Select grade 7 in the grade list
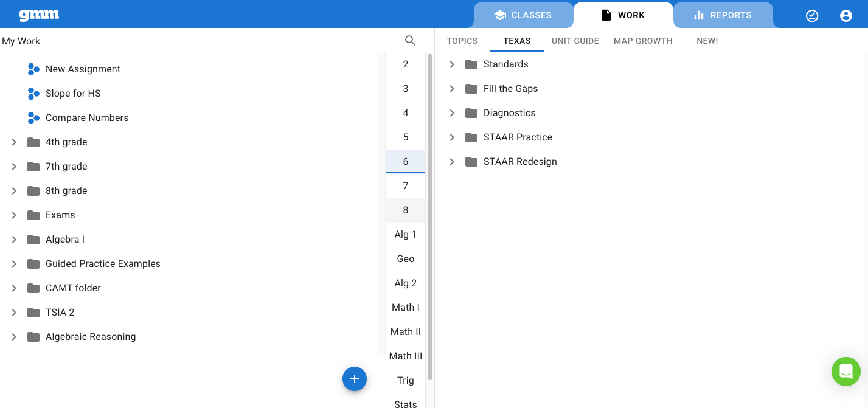The width and height of the screenshot is (868, 408). click(x=406, y=186)
